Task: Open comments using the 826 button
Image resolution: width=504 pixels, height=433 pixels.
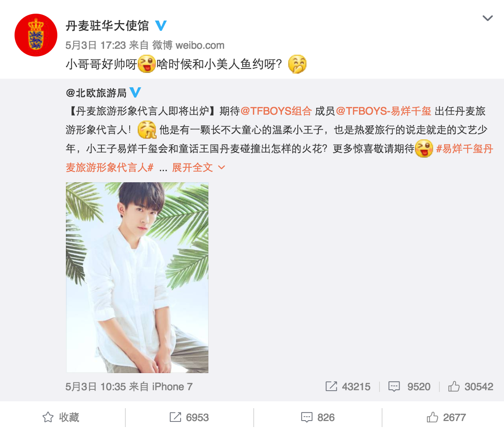Action: pos(317,417)
